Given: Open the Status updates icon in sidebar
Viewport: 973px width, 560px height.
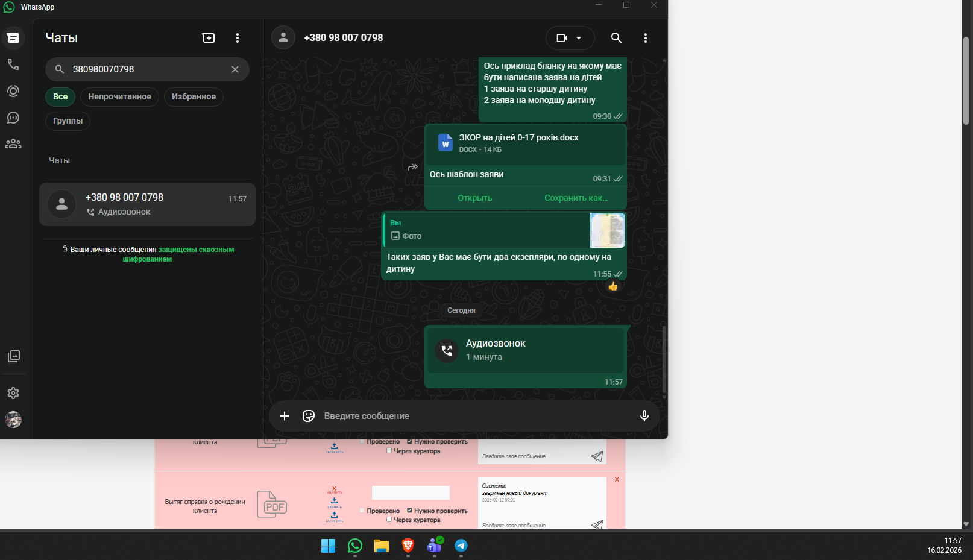Looking at the screenshot, I should tap(13, 91).
